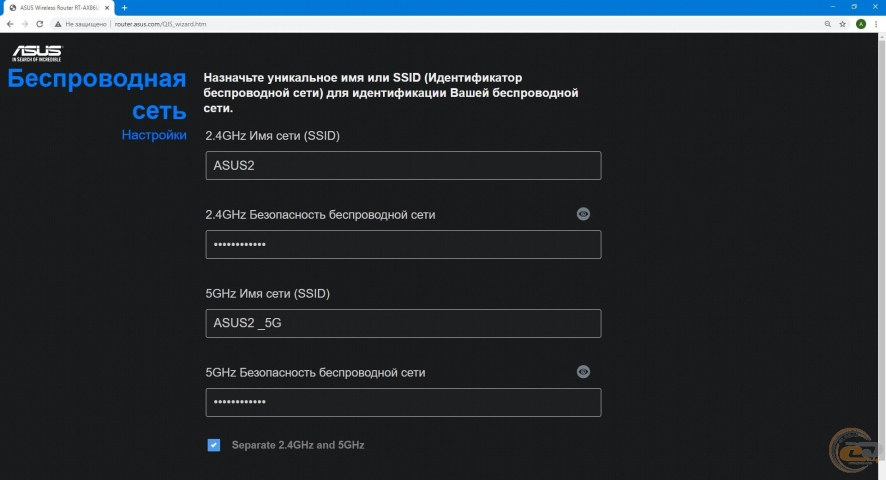Click the browser forward arrow
The image size is (886, 480).
coord(25,24)
